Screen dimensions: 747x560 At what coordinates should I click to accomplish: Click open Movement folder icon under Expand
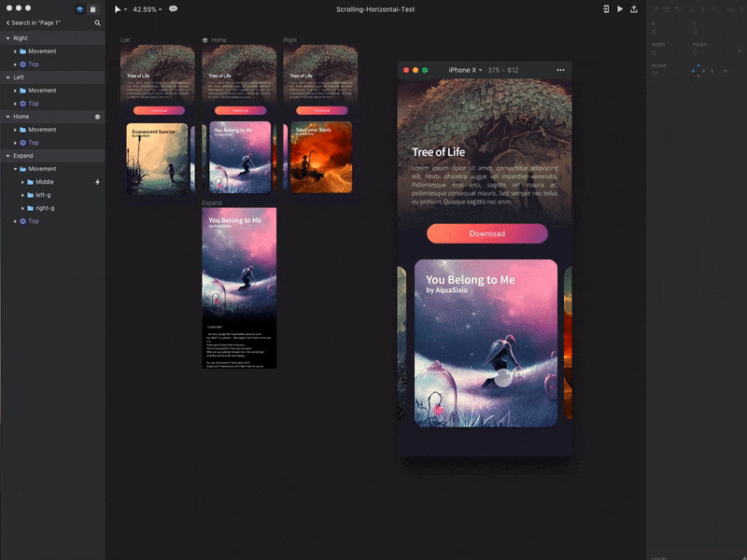tap(22, 169)
